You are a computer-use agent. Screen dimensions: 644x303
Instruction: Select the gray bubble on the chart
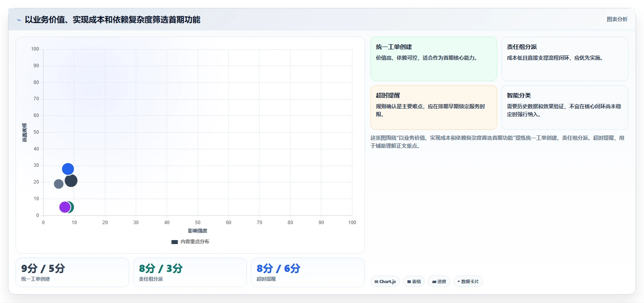[59, 184]
